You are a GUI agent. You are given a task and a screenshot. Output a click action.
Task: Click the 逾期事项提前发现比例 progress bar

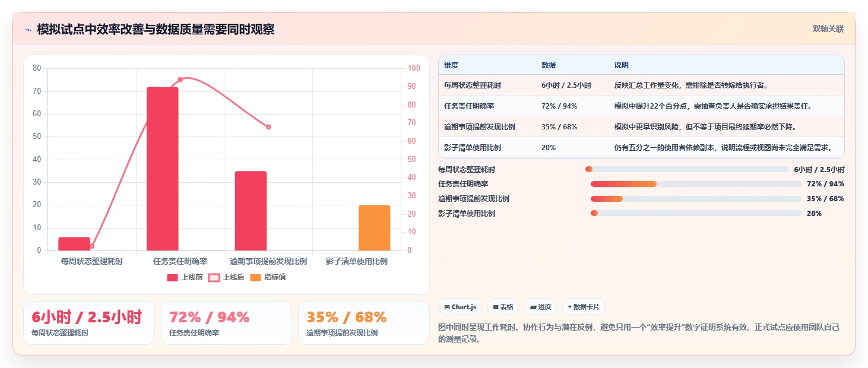click(696, 199)
